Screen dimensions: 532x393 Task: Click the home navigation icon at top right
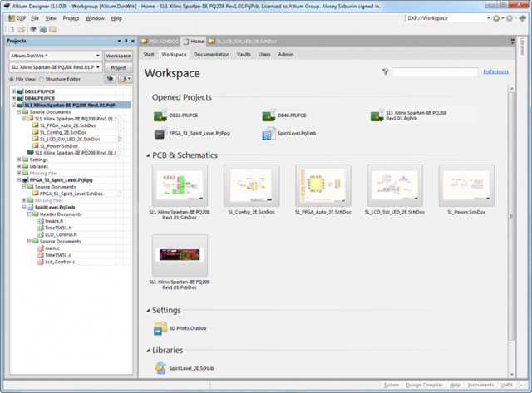522,18
